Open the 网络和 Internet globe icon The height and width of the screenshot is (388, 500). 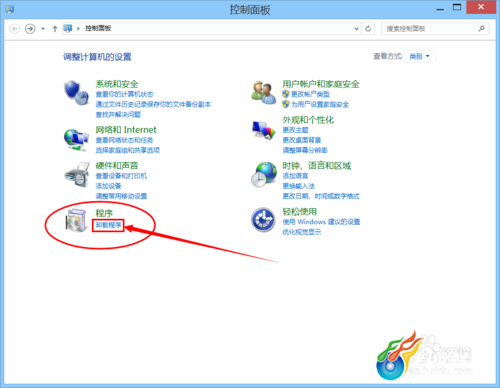tap(77, 140)
